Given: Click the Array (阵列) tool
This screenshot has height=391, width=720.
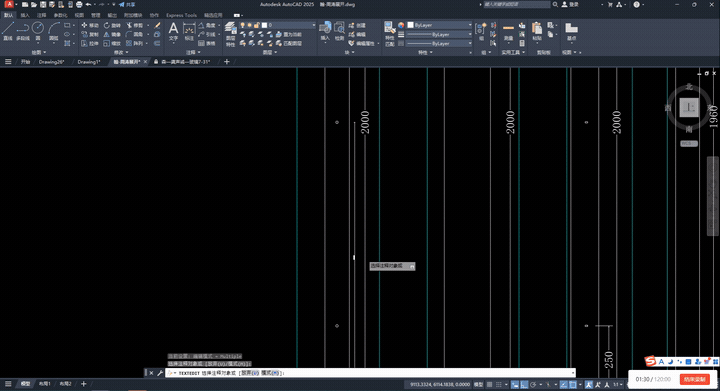Looking at the screenshot, I should pyautogui.click(x=135, y=43).
